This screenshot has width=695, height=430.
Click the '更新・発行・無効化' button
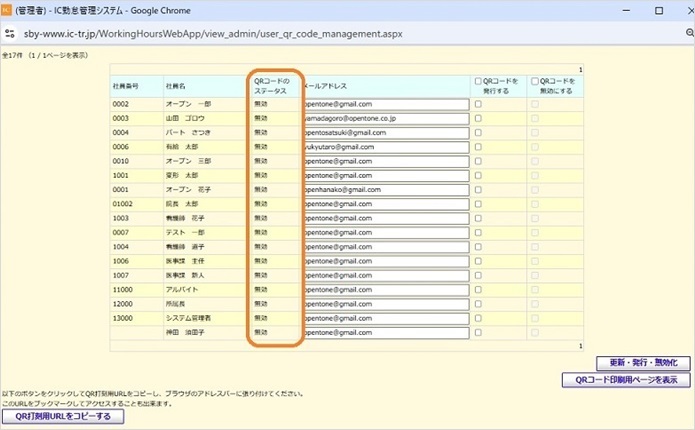click(x=643, y=363)
